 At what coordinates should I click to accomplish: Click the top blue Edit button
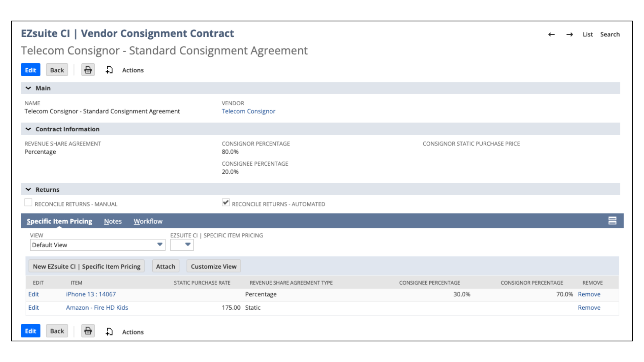coord(31,70)
